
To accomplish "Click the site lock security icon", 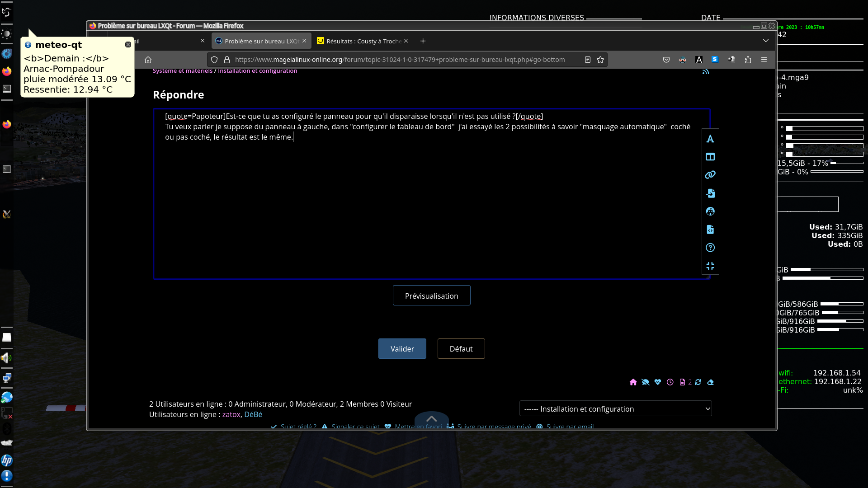I will click(227, 60).
